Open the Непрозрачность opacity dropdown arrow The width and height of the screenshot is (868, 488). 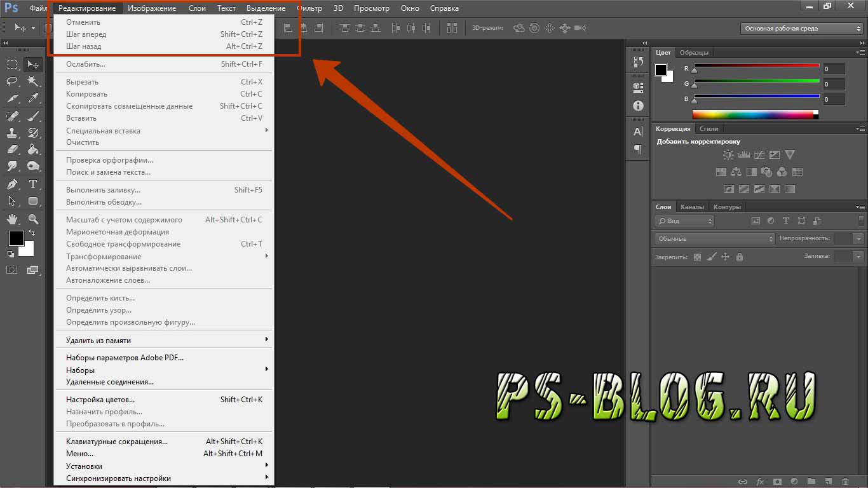tap(859, 239)
